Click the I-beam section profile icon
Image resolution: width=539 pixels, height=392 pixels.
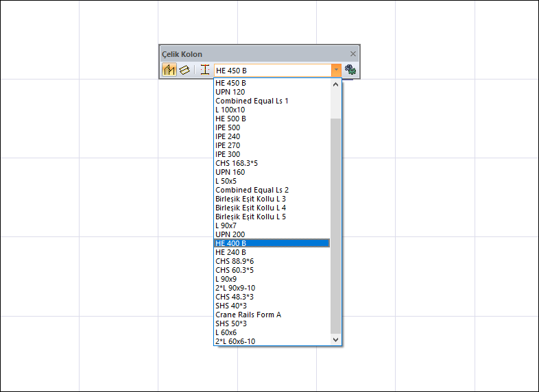pos(205,70)
